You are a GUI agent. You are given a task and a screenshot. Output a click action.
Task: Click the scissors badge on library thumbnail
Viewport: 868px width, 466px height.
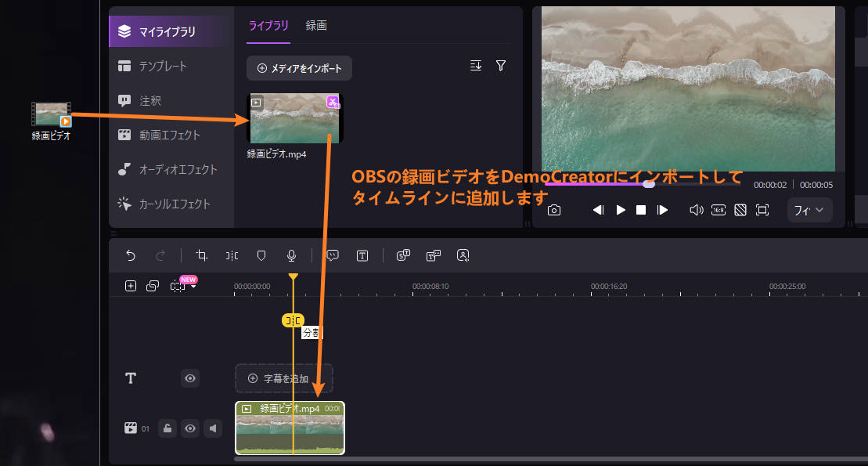tap(333, 101)
